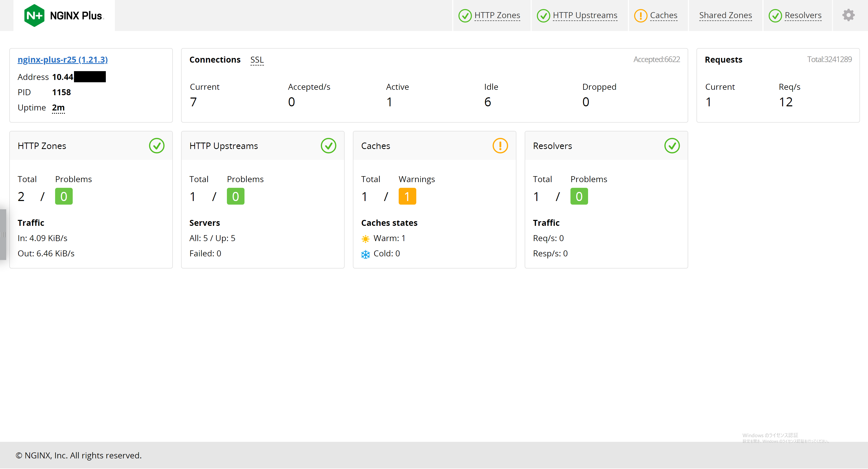Screen dimensions: 868x469
Task: Open the settings gear icon
Action: click(x=848, y=15)
